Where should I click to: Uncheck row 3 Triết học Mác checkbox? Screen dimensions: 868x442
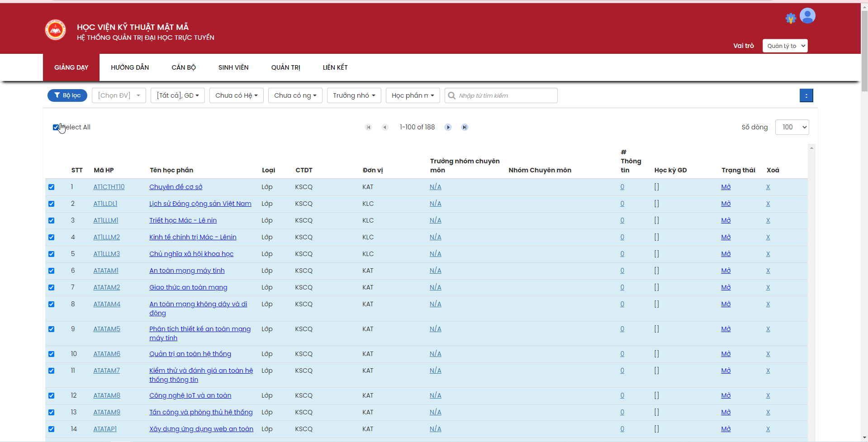pyautogui.click(x=51, y=221)
